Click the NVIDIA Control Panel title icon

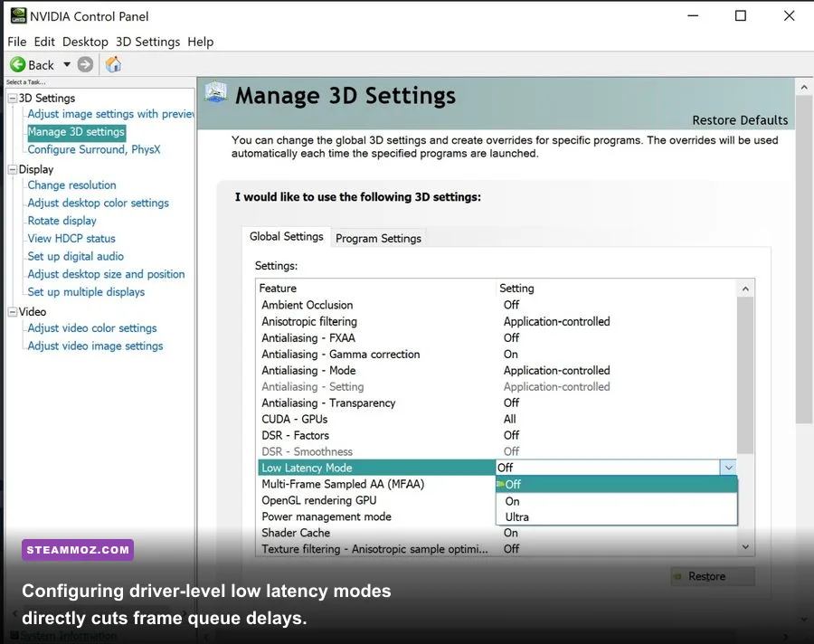(x=19, y=15)
